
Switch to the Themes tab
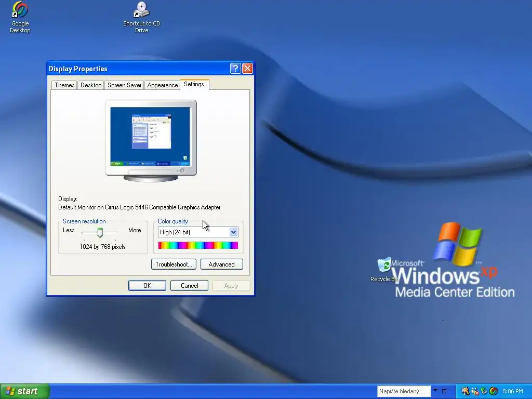[x=64, y=85]
